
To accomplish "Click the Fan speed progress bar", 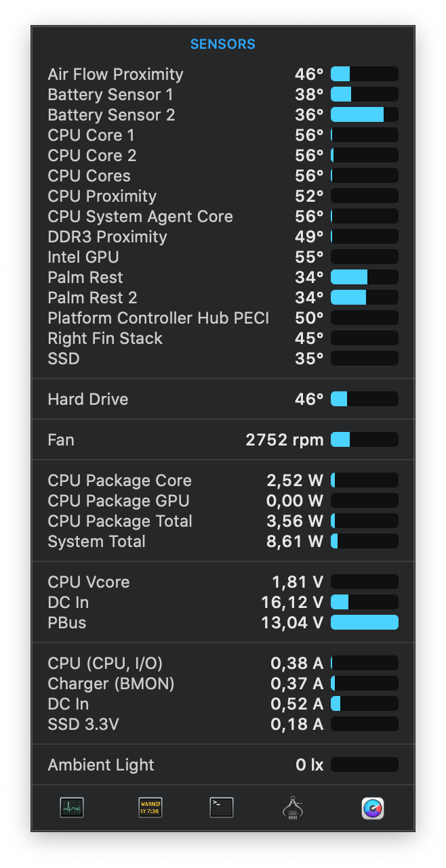I will (x=364, y=439).
